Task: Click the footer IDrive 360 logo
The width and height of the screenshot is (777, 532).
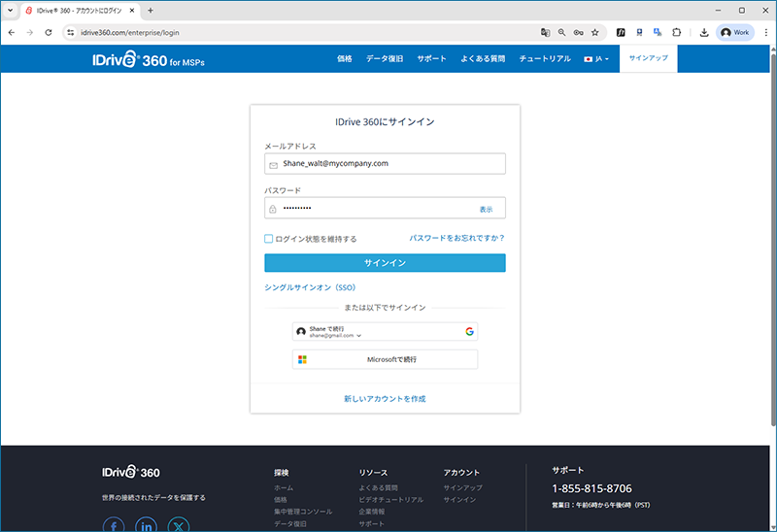Action: (x=131, y=472)
